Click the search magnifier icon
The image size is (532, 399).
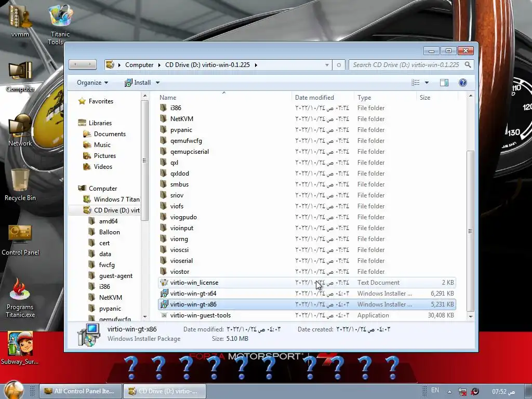[x=468, y=64]
